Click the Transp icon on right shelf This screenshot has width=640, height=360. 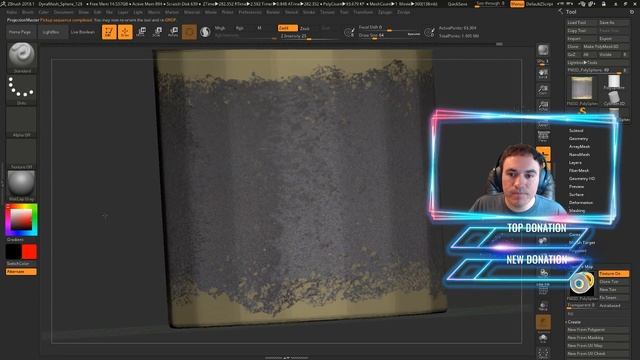pos(543,306)
